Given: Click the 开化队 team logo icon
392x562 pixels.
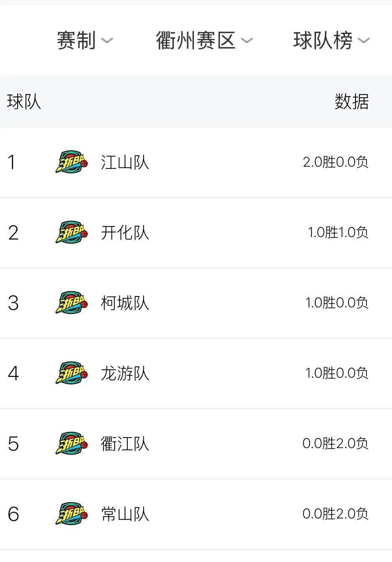Looking at the screenshot, I should click(72, 232).
